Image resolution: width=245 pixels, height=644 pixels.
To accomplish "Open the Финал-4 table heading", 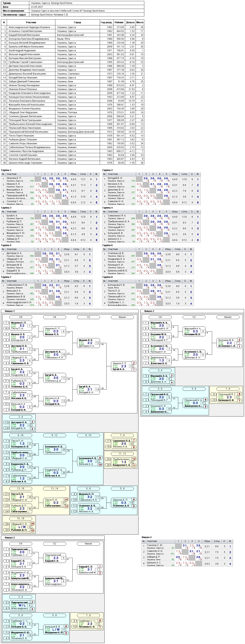I will pyautogui.click(x=146, y=537).
